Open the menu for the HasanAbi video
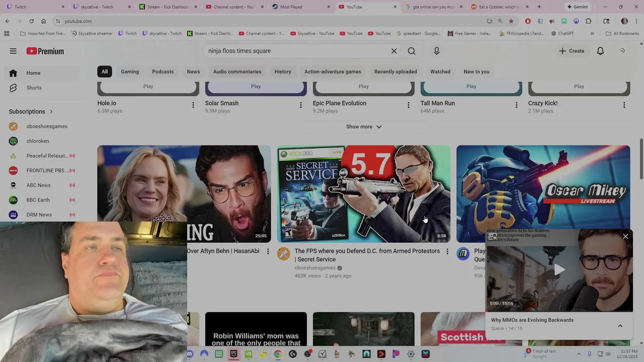The width and height of the screenshot is (644, 362). [268, 251]
